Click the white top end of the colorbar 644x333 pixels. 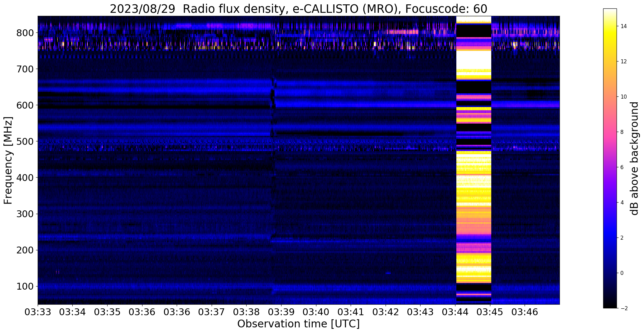pyautogui.click(x=610, y=11)
